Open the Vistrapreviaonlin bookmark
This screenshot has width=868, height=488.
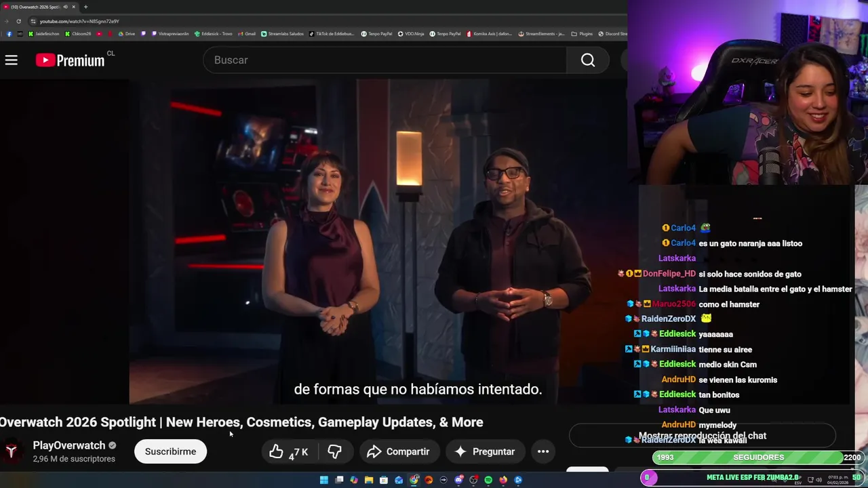[x=171, y=34]
